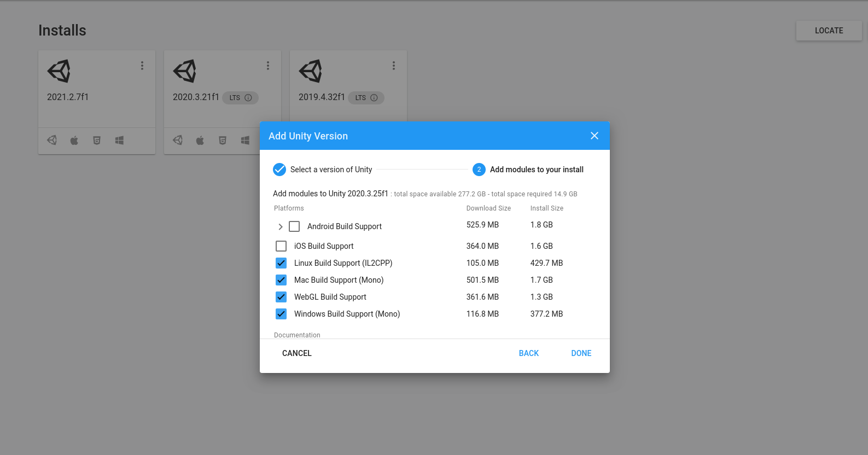Click the Linux Build Support (IL2CPP) label
This screenshot has width=868, height=455.
click(x=343, y=263)
